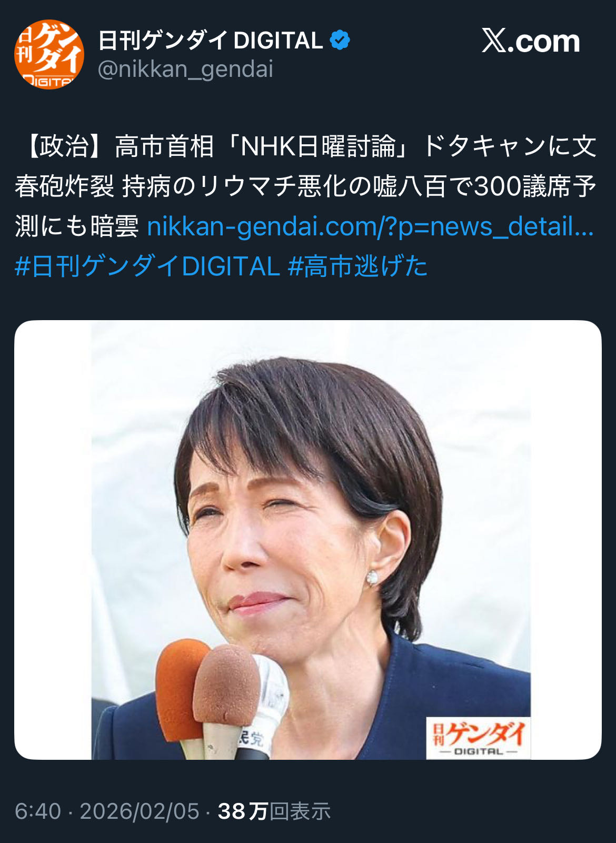Image resolution: width=616 pixels, height=843 pixels.
Task: Click the 2026/02/05 post date
Action: point(140,811)
